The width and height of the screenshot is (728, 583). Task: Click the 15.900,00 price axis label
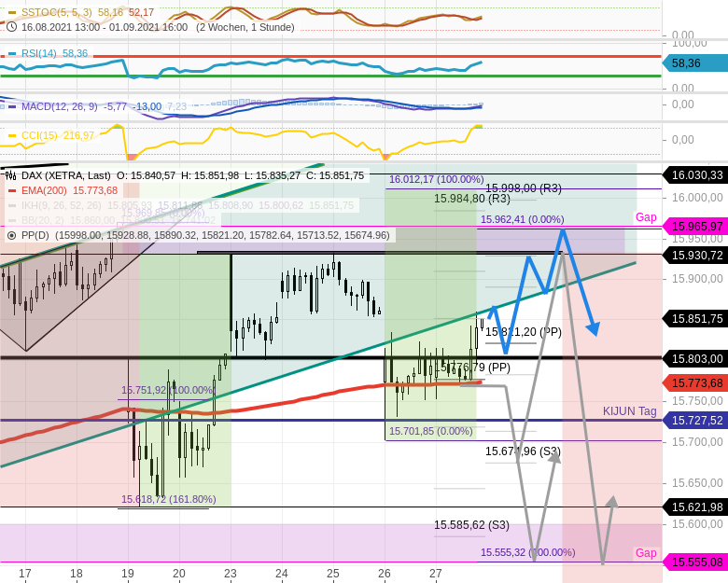[x=697, y=279]
